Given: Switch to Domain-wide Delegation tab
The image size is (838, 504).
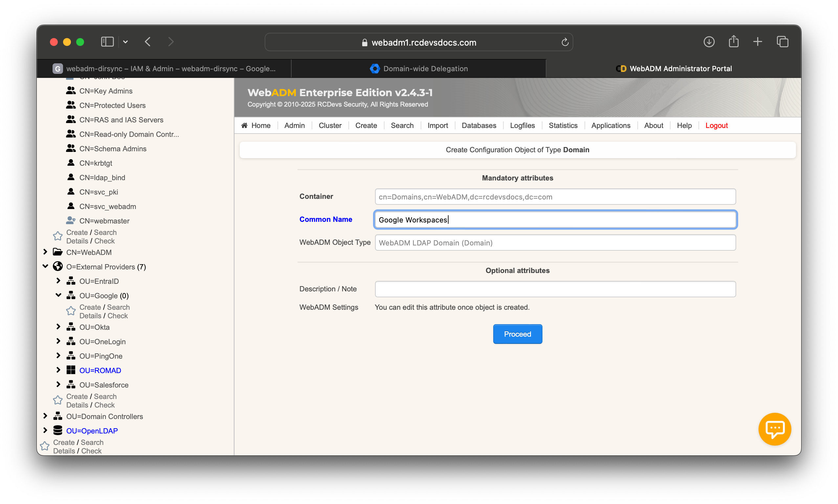Looking at the screenshot, I should click(x=419, y=69).
